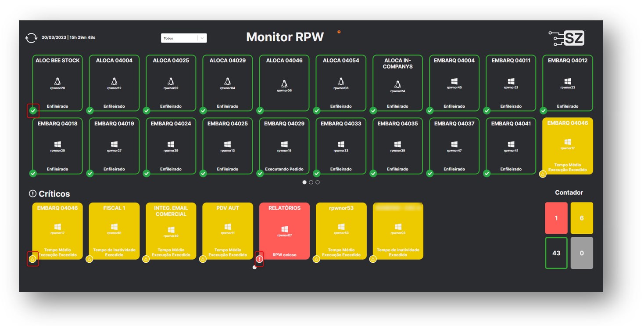Click yellow warning icon on FISCAL 1 card
Image resolution: width=644 pixels, height=326 pixels.
89,259
